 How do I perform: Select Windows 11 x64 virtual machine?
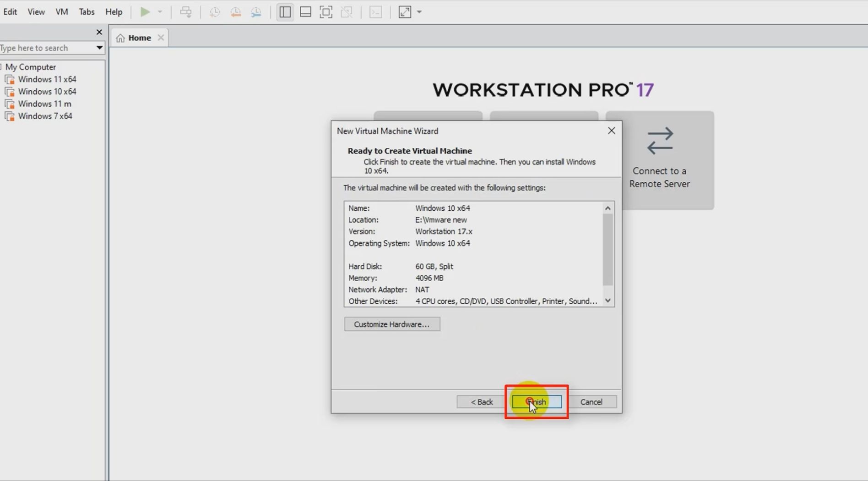[47, 79]
